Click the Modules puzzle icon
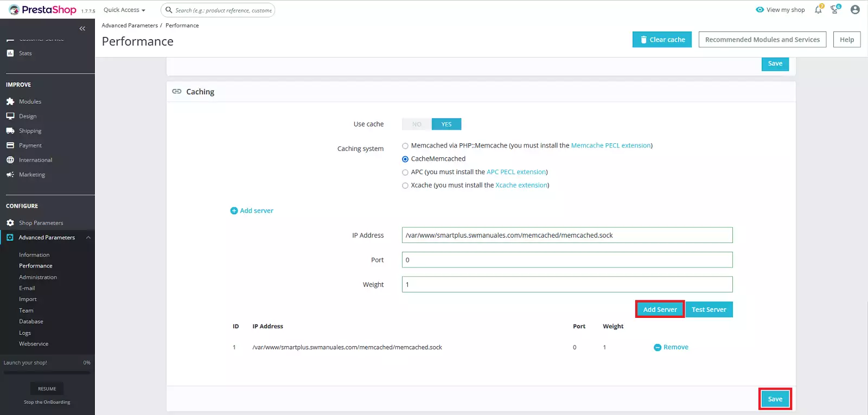Viewport: 868px width, 415px height. [10, 101]
